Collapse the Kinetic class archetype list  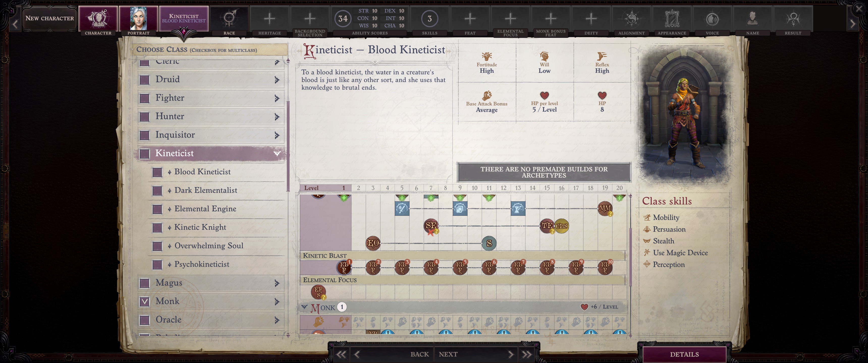(x=277, y=153)
